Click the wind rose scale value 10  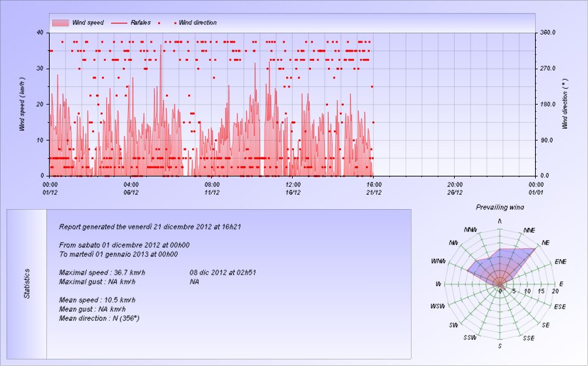coord(527,291)
